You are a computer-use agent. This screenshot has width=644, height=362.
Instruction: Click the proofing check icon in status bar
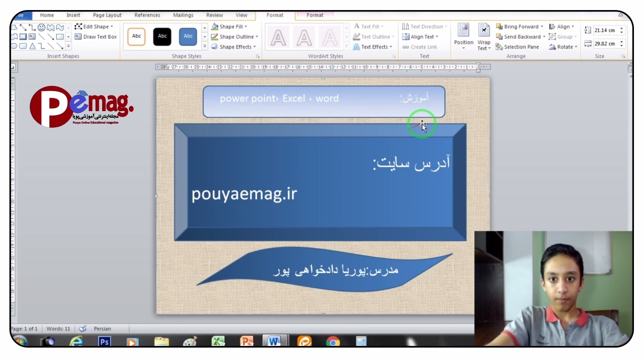(x=83, y=329)
